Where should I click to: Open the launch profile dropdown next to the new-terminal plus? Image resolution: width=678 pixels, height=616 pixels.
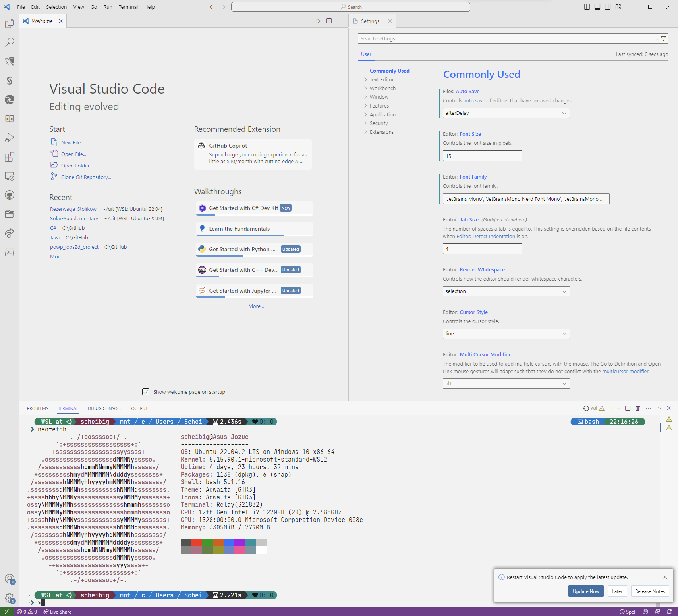click(x=618, y=408)
